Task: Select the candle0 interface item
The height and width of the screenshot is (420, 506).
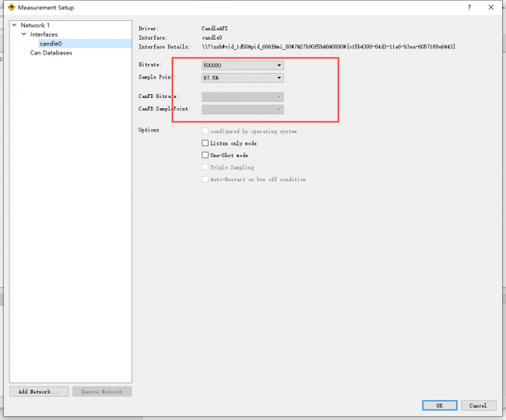Action: (51, 44)
